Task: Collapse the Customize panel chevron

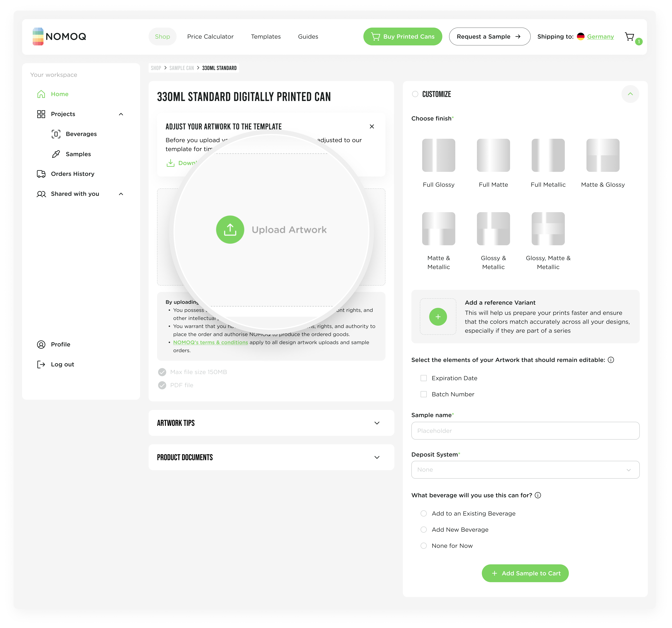Action: [630, 94]
